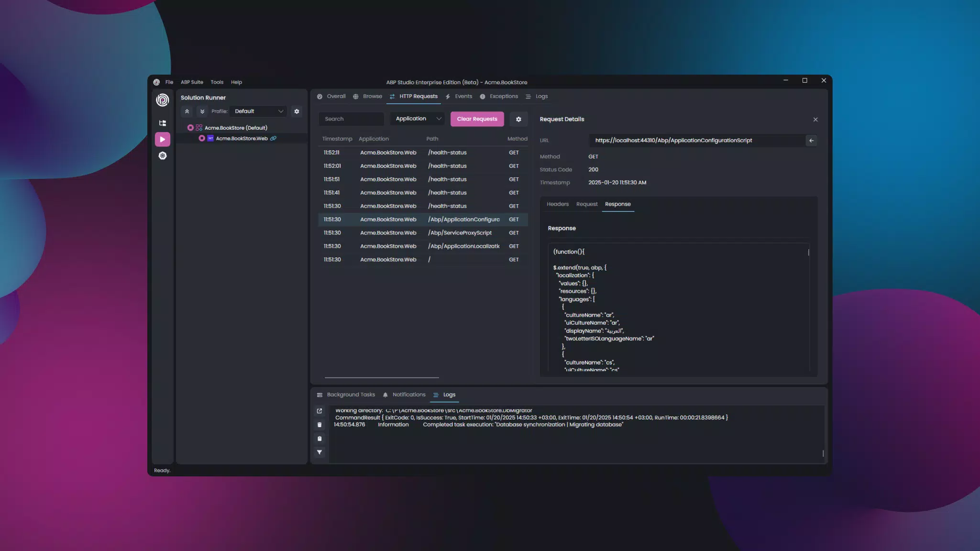Click the horizontal scrollbar under the requests list
980x551 pixels.
pos(382,378)
